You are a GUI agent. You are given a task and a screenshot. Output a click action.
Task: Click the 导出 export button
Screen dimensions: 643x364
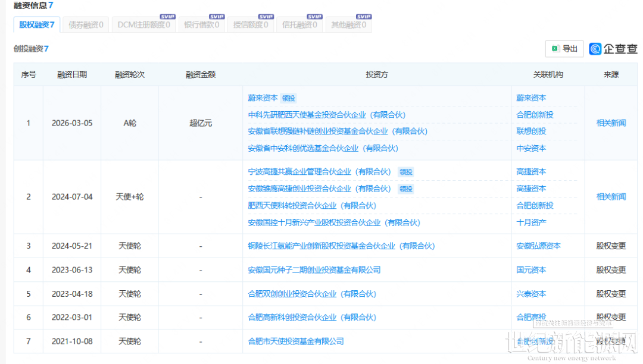(x=564, y=49)
